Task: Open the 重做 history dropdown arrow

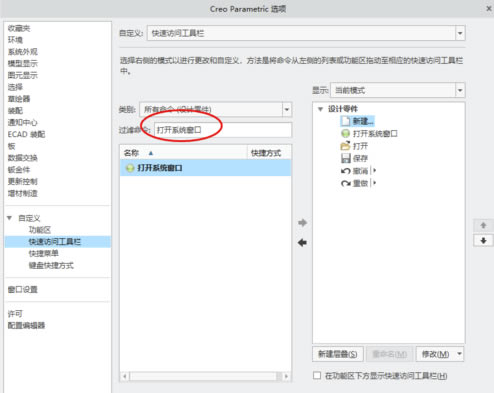Action: [x=374, y=183]
